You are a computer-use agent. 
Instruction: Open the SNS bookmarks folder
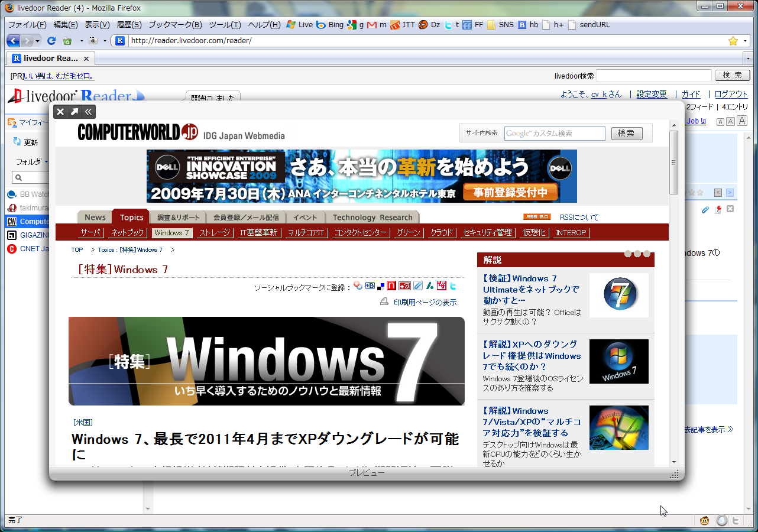pos(500,25)
